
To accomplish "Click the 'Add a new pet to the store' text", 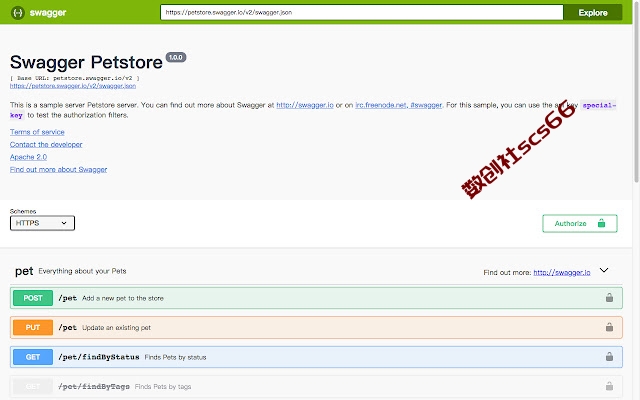I will pos(123,298).
